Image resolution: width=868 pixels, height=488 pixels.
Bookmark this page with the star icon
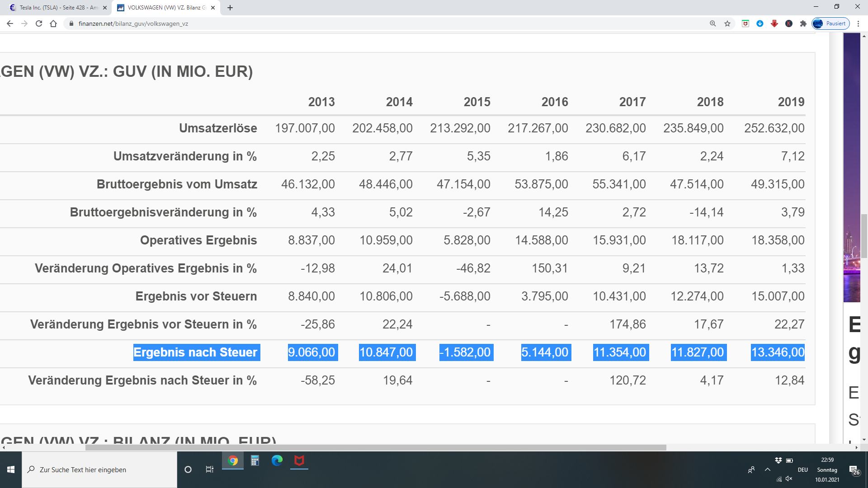[x=727, y=23]
